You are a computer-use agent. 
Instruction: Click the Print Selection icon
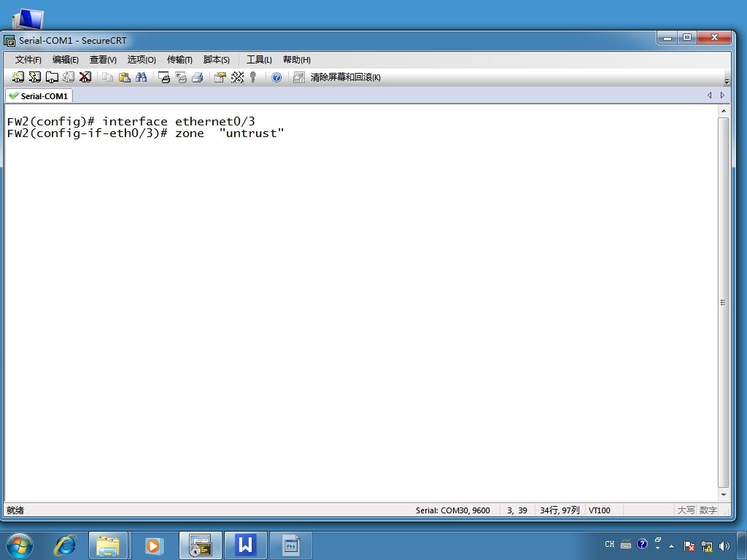[181, 77]
